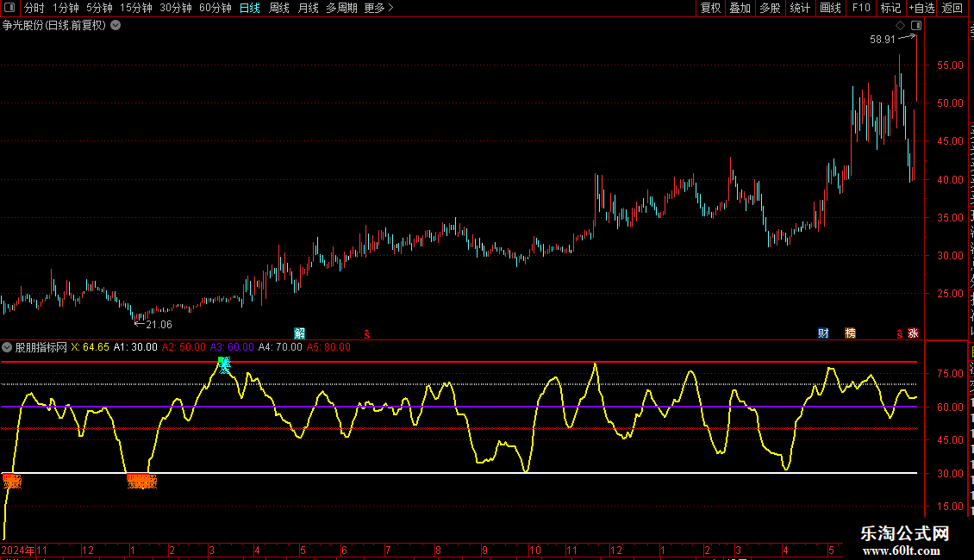The image size is (974, 560).
Task: Expand the 更多 periods menu
Action: 379,8
